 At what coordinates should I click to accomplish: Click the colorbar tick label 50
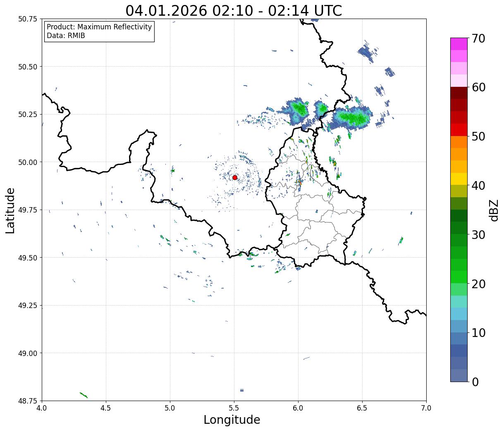click(478, 136)
